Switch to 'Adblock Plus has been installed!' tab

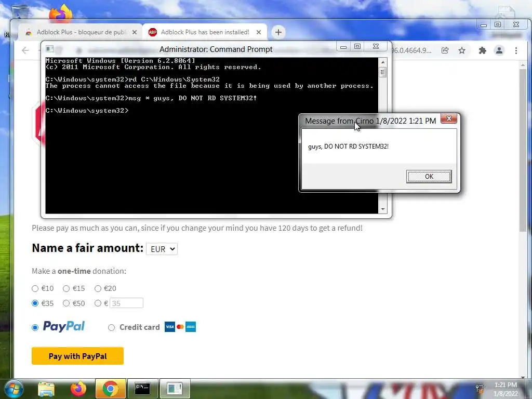pos(204,32)
